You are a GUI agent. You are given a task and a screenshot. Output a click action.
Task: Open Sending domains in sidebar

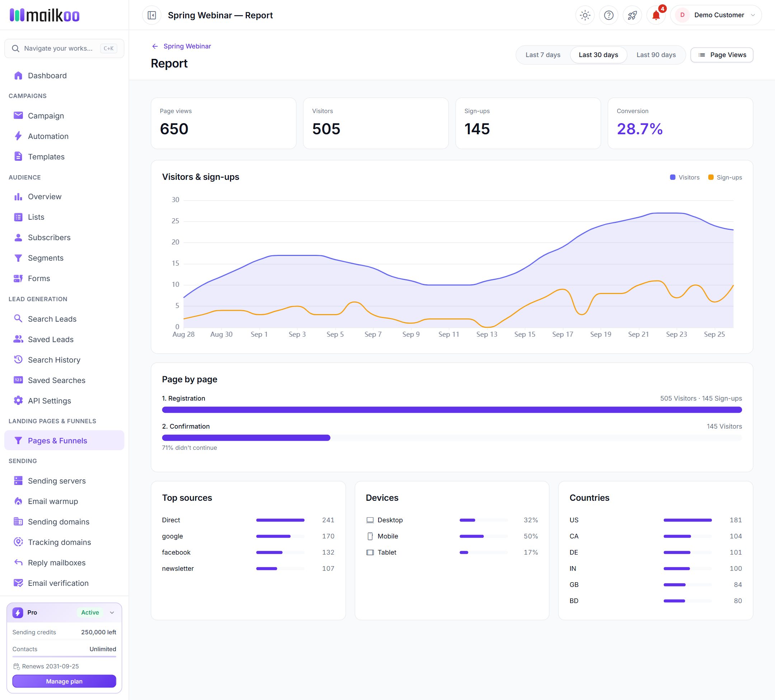coord(64,521)
